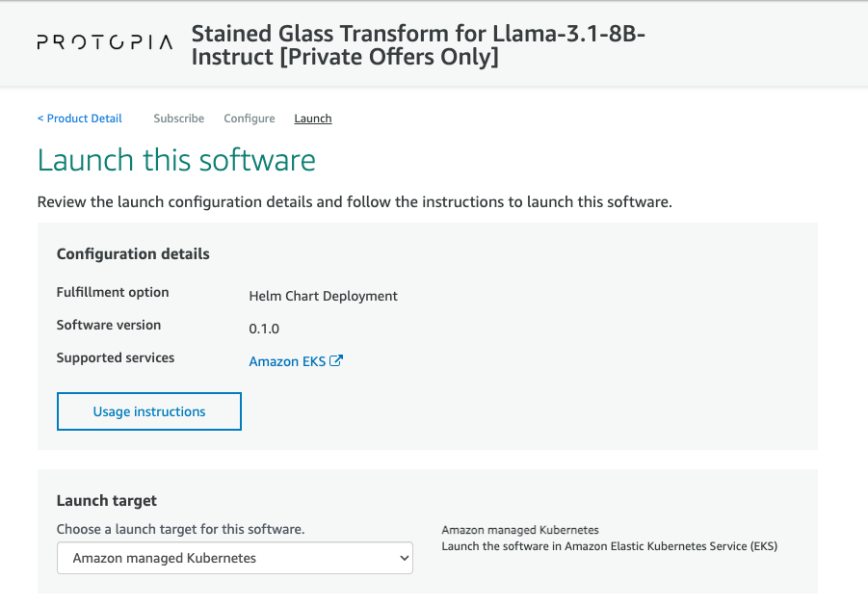Click the external link icon beside Amazon EKS

point(334,360)
